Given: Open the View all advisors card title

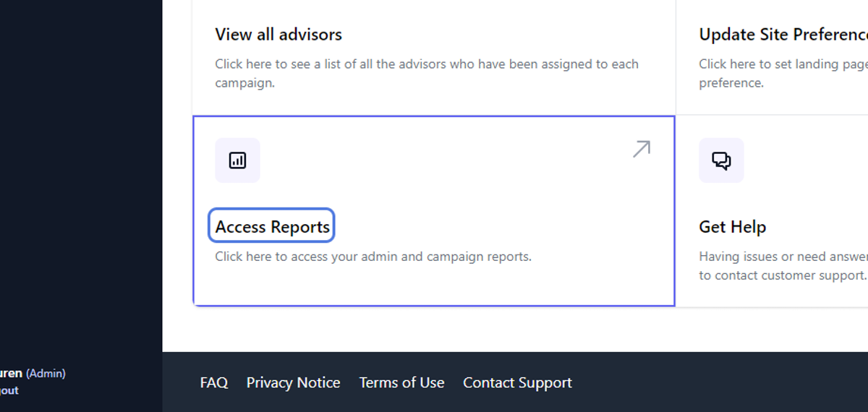Looking at the screenshot, I should coord(278,34).
